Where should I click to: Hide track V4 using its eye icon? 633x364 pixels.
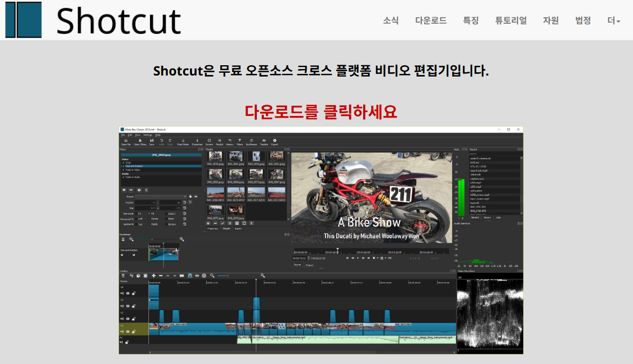tap(128, 293)
